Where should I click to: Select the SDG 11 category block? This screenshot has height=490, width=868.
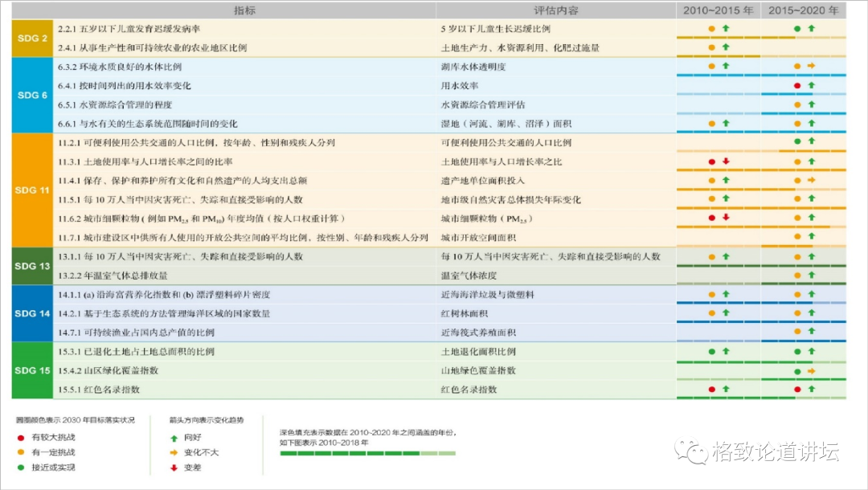pos(32,190)
